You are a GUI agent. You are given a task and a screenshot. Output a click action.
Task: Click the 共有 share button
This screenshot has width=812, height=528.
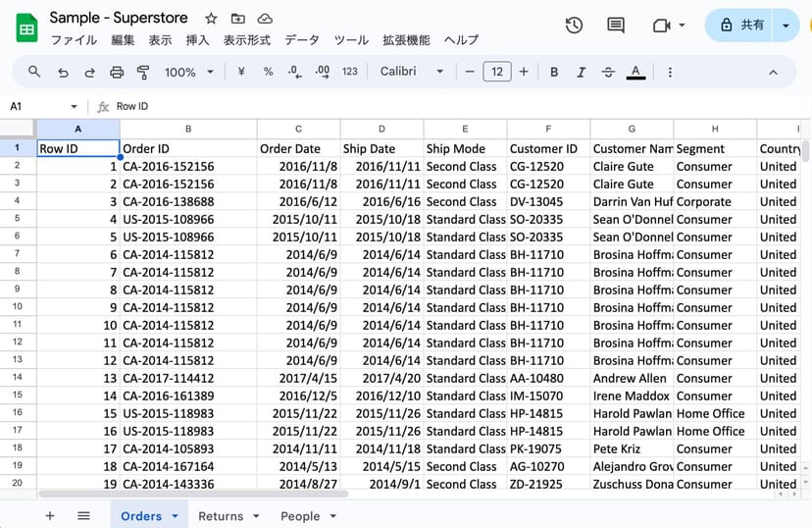[x=742, y=26]
